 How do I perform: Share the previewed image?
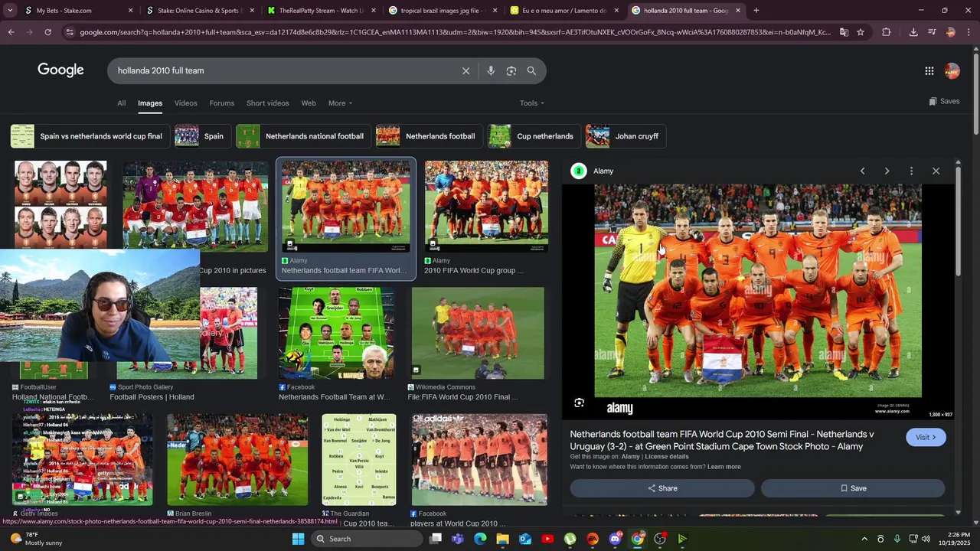coord(662,488)
